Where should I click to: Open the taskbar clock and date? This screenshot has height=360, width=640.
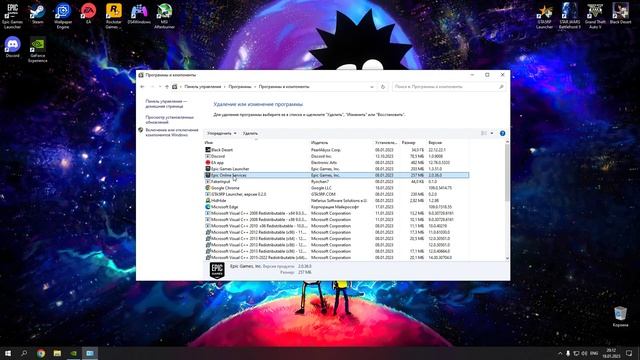(611, 353)
